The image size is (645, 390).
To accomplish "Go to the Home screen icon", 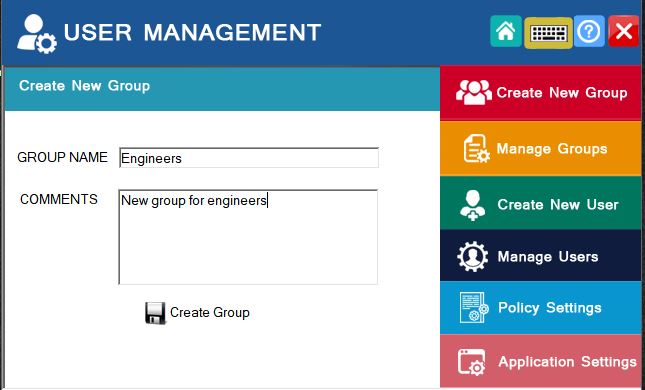I will pyautogui.click(x=506, y=31).
